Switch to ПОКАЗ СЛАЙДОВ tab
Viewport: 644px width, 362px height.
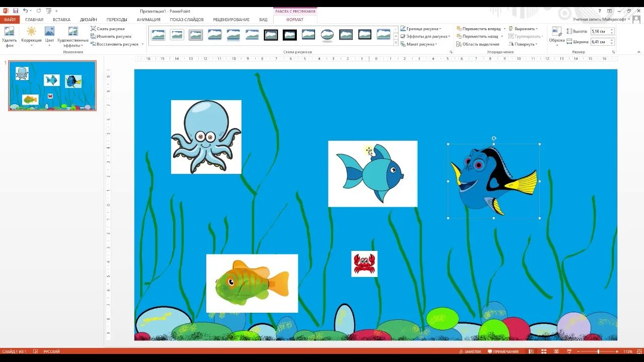[x=187, y=20]
